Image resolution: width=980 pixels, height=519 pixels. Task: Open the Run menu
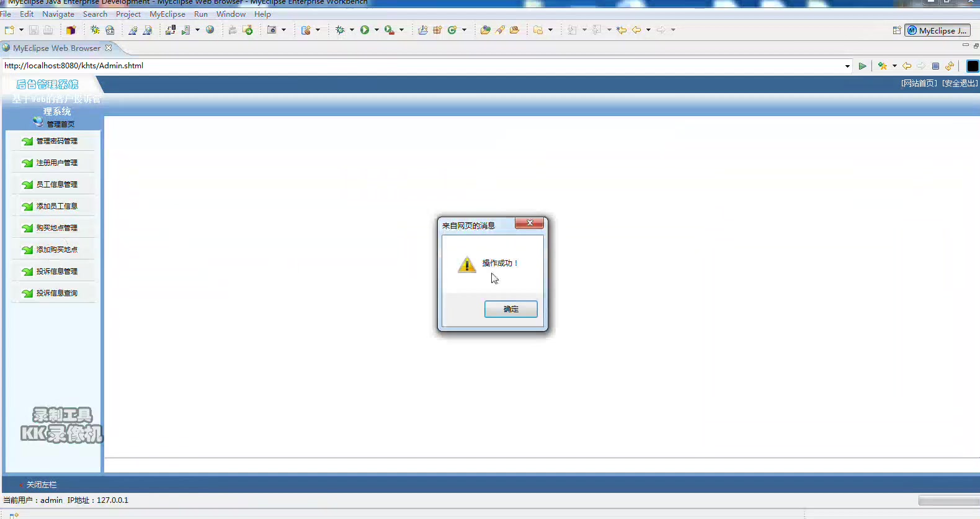[x=201, y=14]
